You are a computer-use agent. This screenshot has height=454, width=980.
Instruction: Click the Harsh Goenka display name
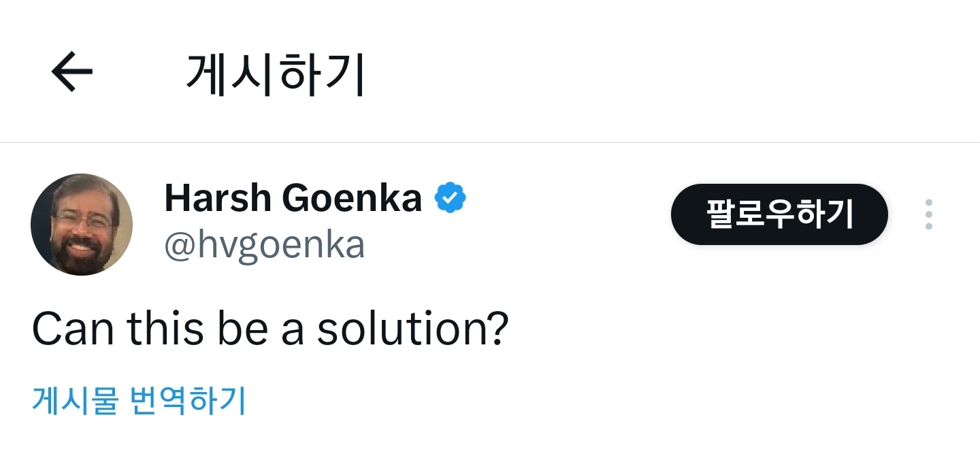point(293,198)
